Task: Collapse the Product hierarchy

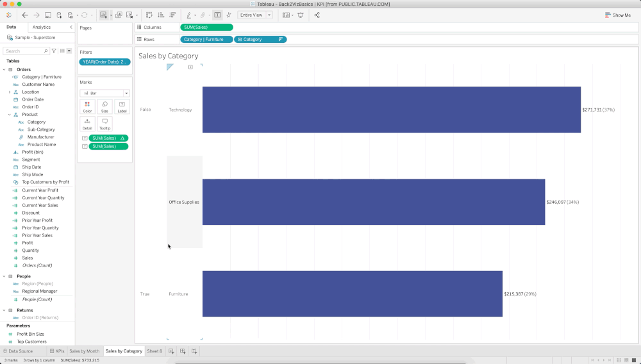Action: (x=10, y=114)
